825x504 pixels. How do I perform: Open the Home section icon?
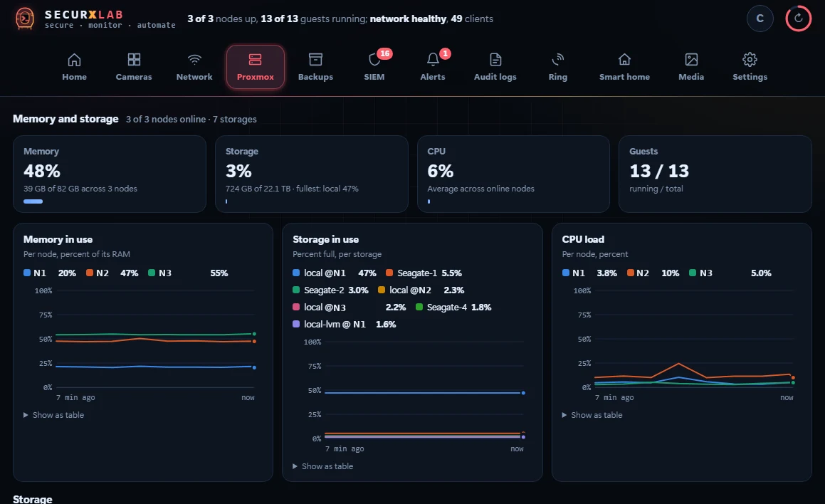(x=74, y=60)
